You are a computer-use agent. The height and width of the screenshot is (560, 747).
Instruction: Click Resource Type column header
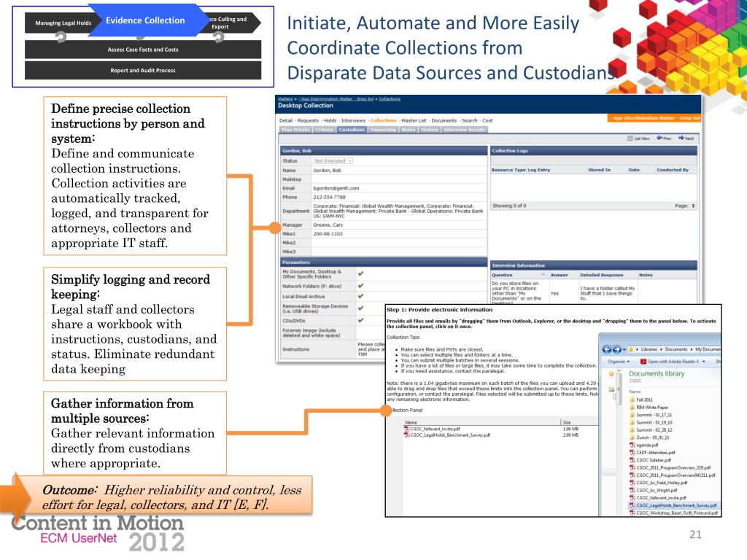(x=508, y=169)
